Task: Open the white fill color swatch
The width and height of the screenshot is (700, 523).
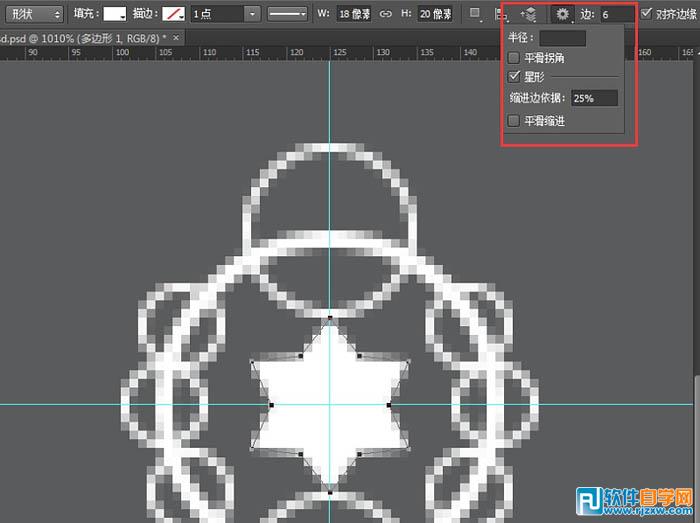Action: click(115, 14)
